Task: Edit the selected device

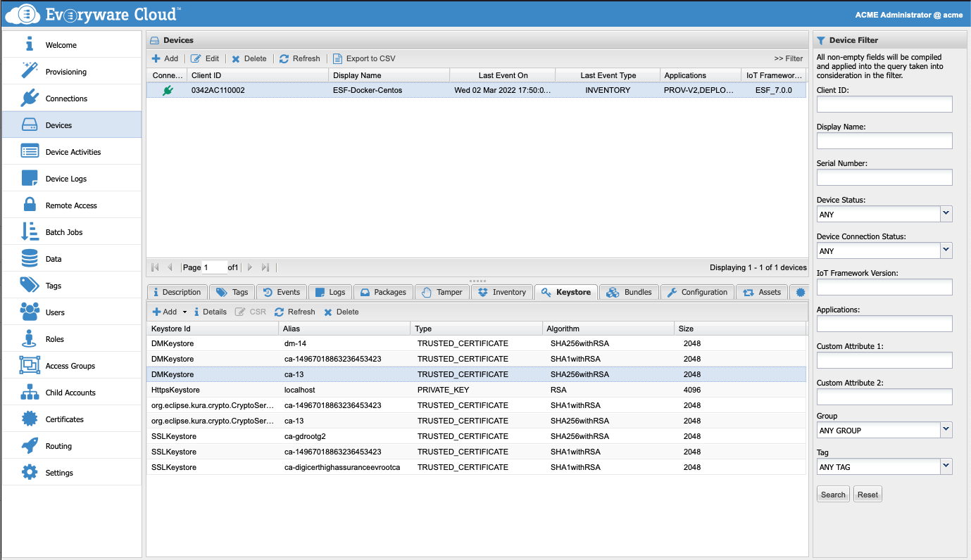Action: pyautogui.click(x=205, y=58)
